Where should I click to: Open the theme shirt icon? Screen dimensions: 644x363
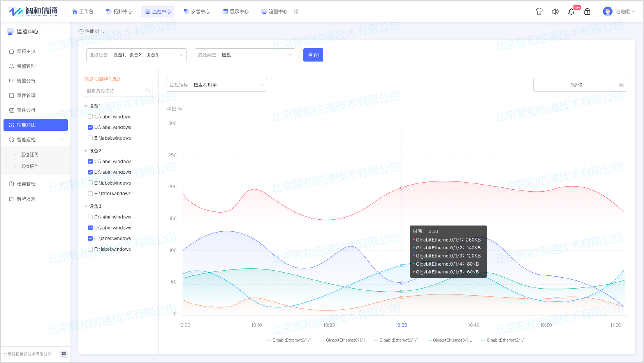point(539,12)
